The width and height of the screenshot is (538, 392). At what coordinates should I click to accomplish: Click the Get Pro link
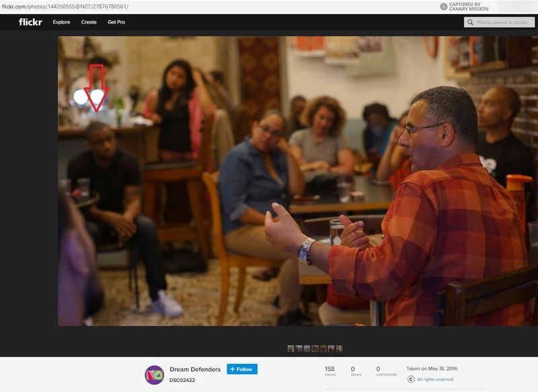click(116, 22)
